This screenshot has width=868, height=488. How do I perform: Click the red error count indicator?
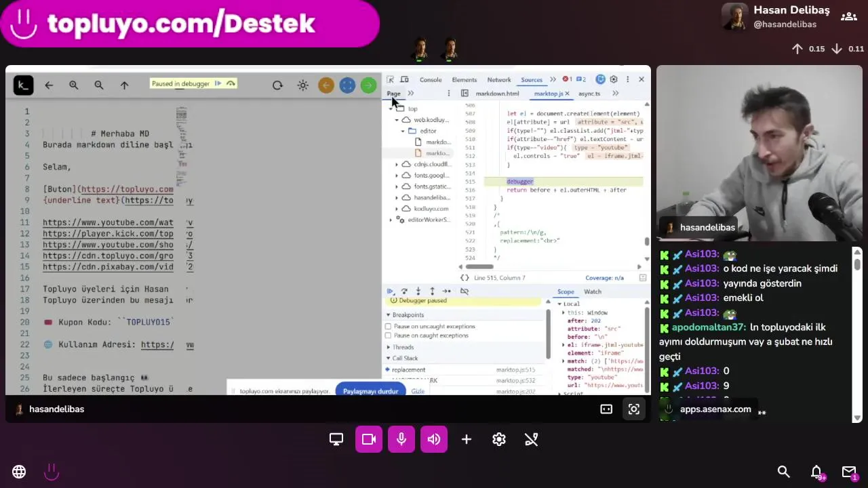[x=568, y=79]
